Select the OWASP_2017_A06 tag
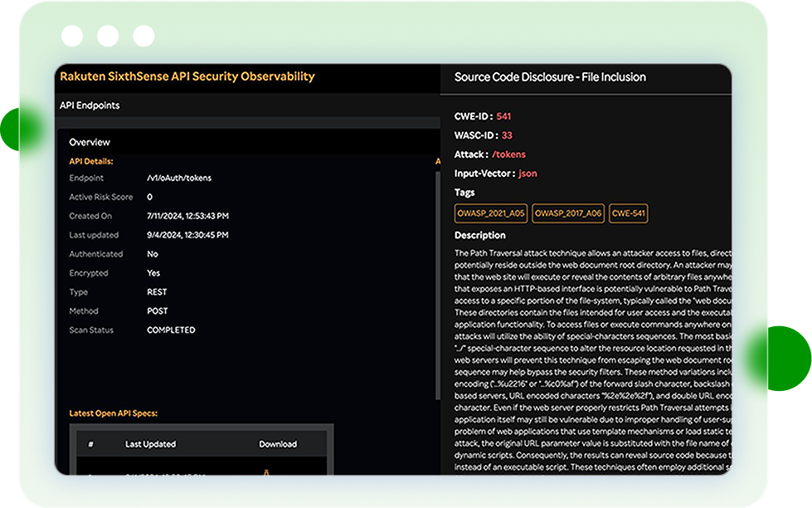 click(568, 213)
